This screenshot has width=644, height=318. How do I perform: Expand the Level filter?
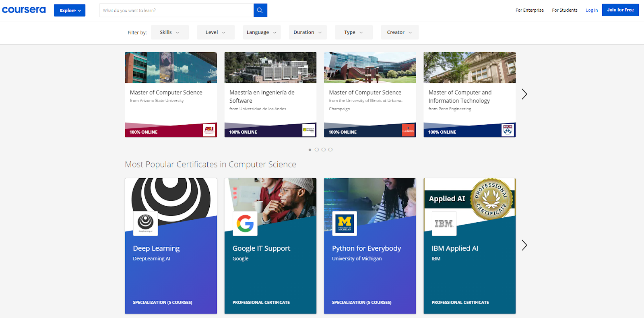click(x=216, y=32)
